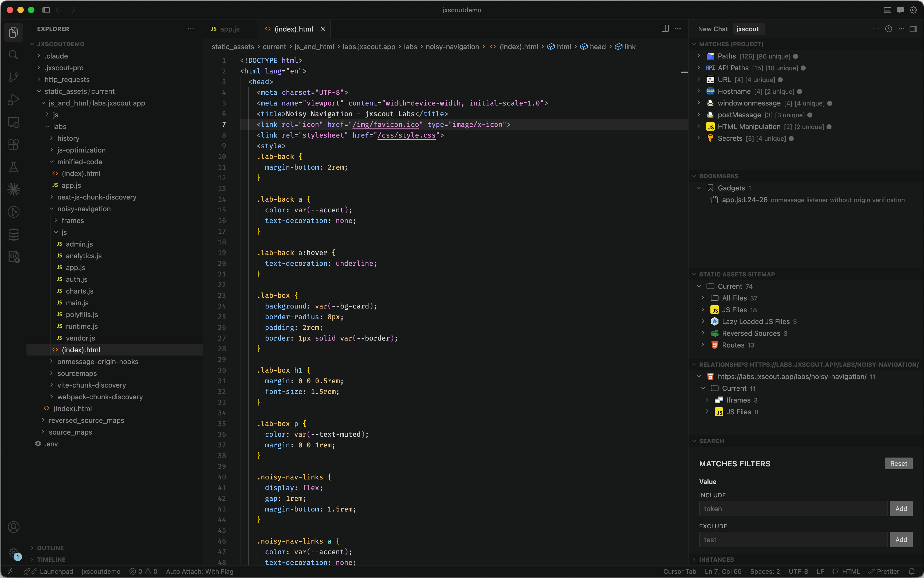This screenshot has width=924, height=578.
Task: Open the Extensions view
Action: coord(14,144)
